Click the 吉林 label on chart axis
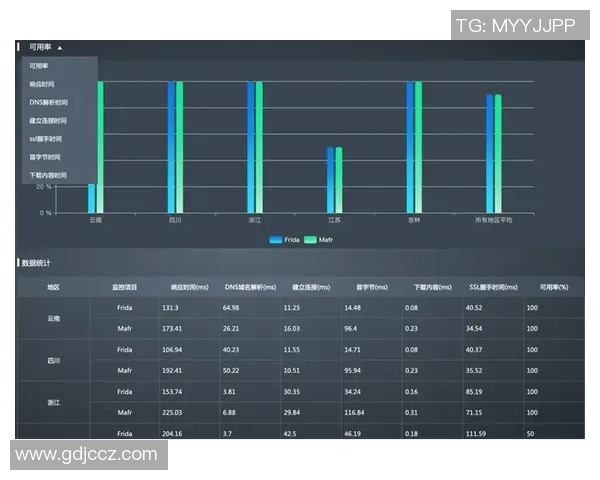600x480 pixels. click(x=414, y=220)
